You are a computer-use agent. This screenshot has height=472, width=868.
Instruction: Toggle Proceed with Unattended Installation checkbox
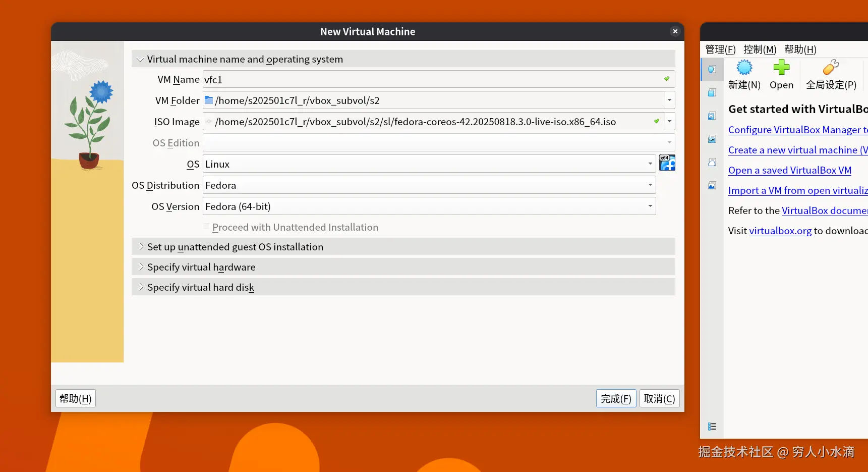(206, 227)
